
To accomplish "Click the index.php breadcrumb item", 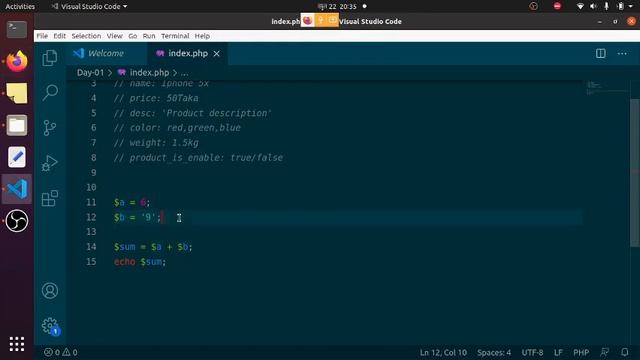I will click(144, 73).
